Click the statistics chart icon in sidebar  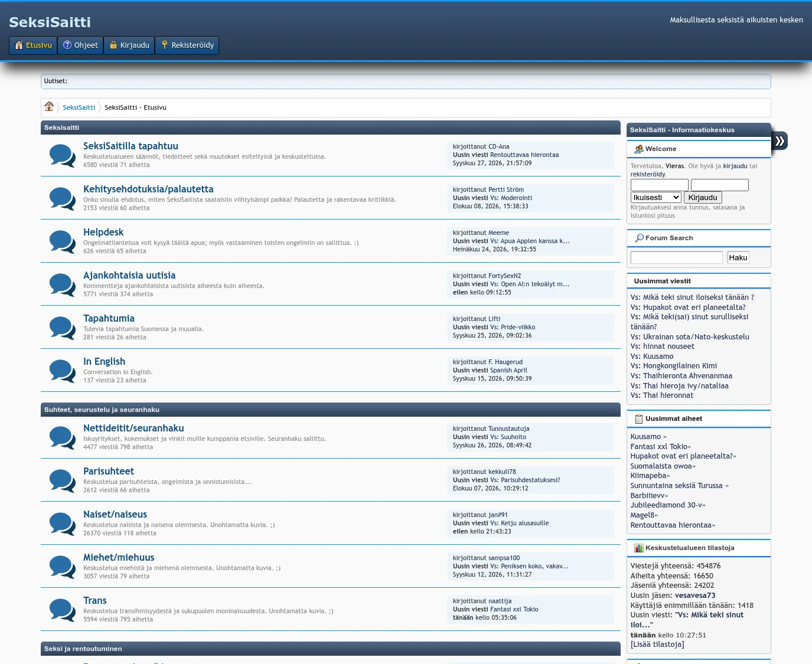pyautogui.click(x=639, y=548)
